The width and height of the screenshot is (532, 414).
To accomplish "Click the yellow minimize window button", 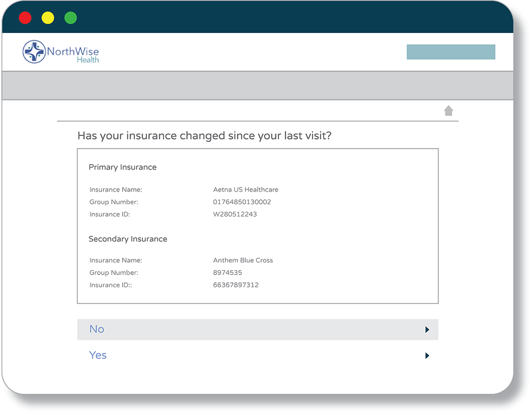I will pyautogui.click(x=48, y=18).
